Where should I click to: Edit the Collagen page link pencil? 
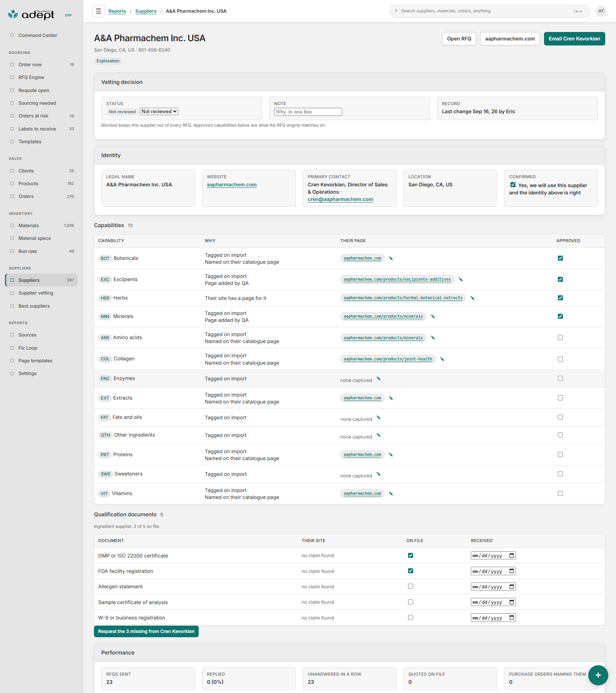[442, 359]
